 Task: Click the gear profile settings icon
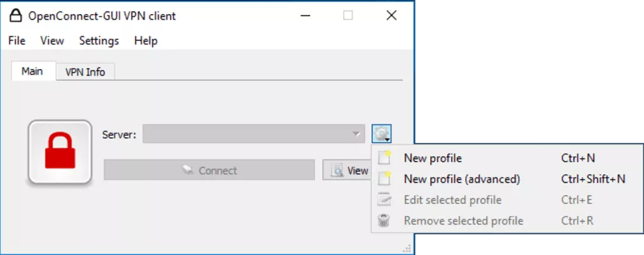pos(381,134)
